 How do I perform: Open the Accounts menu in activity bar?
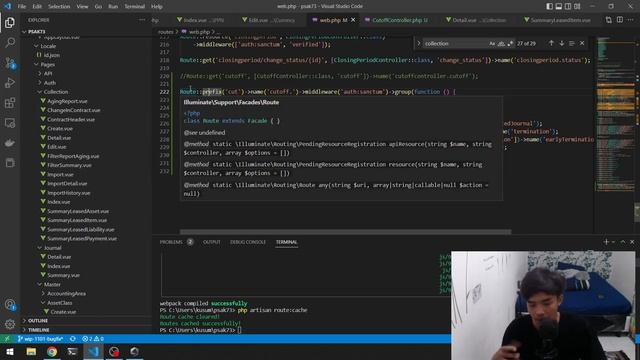point(10,304)
